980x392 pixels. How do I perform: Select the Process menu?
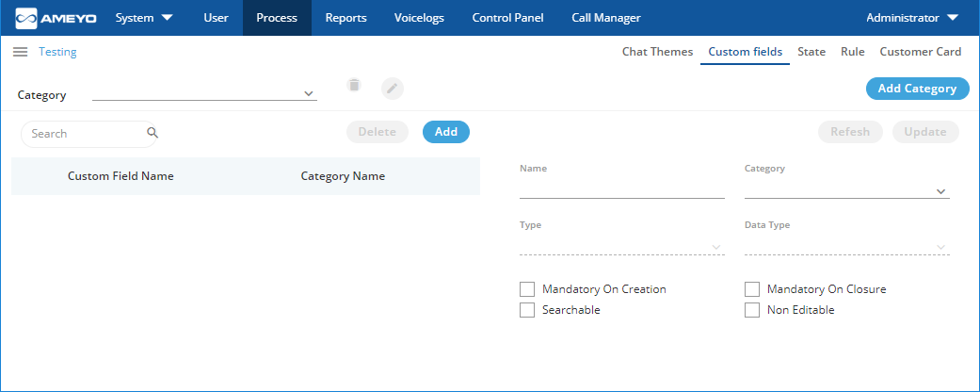click(277, 18)
